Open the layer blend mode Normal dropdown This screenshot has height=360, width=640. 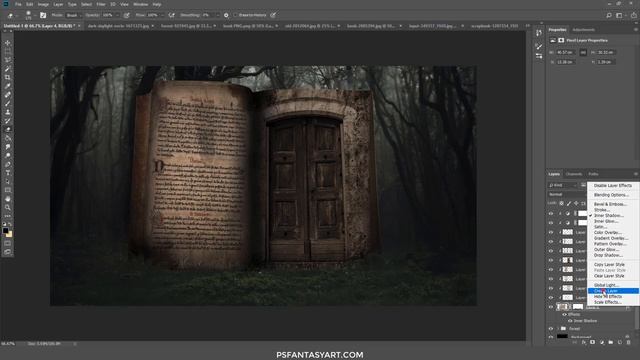567,194
